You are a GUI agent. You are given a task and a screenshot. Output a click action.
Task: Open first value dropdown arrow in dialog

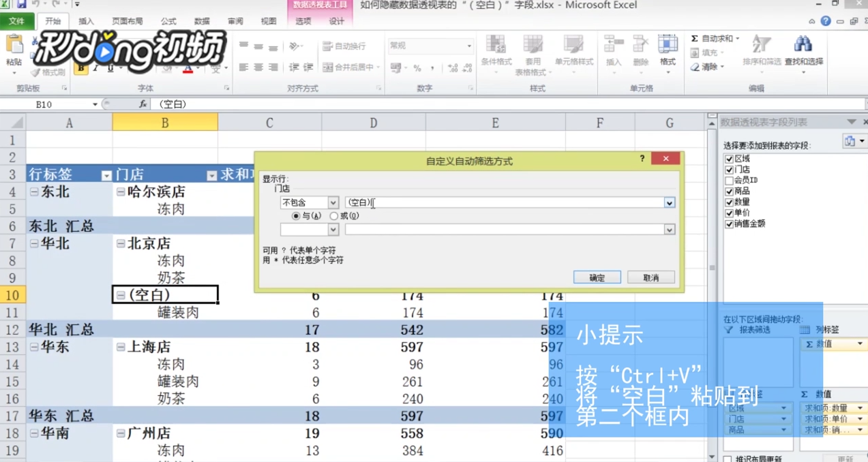point(670,202)
